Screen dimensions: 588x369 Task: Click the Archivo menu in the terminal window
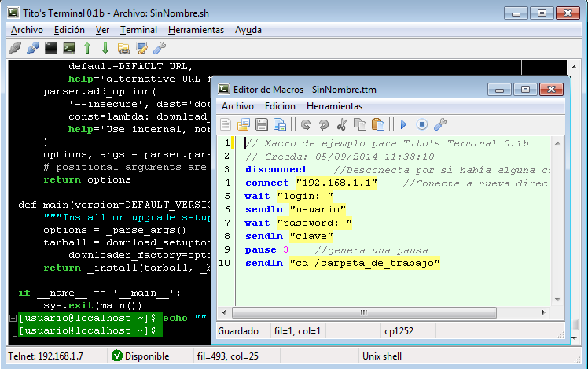pyautogui.click(x=27, y=30)
